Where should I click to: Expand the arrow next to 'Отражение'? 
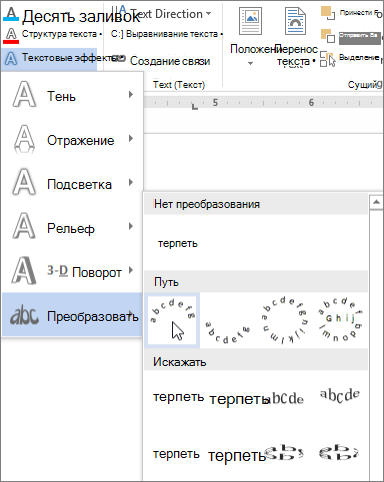tap(131, 139)
